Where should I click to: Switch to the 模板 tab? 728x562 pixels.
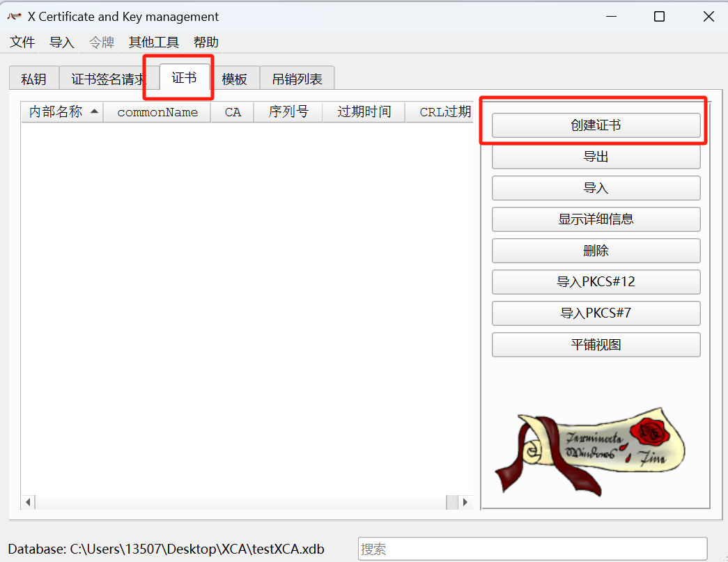235,79
